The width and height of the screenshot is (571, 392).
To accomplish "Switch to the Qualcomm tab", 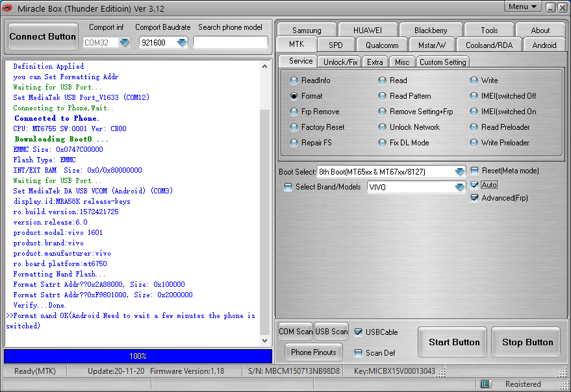I will pos(382,45).
